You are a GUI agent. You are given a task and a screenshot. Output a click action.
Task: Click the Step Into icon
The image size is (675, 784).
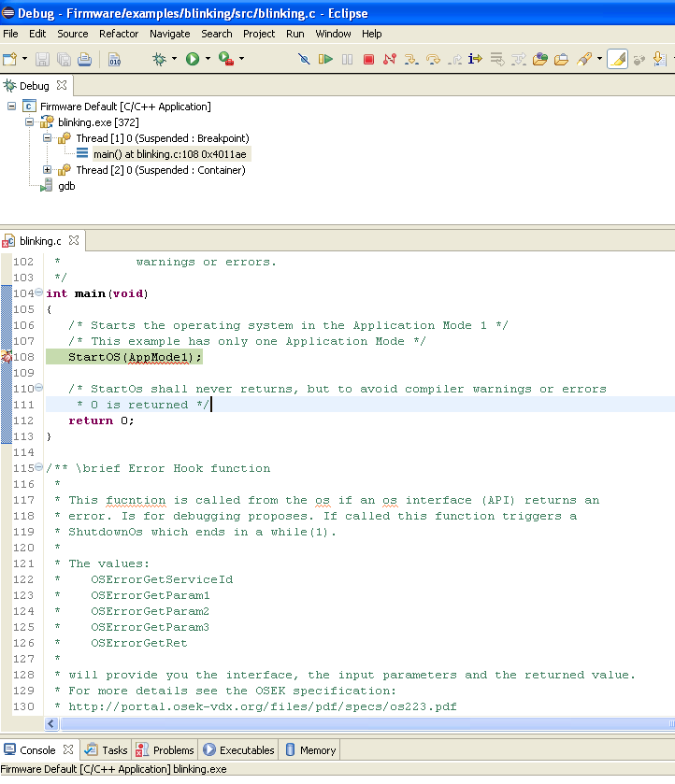pos(411,60)
